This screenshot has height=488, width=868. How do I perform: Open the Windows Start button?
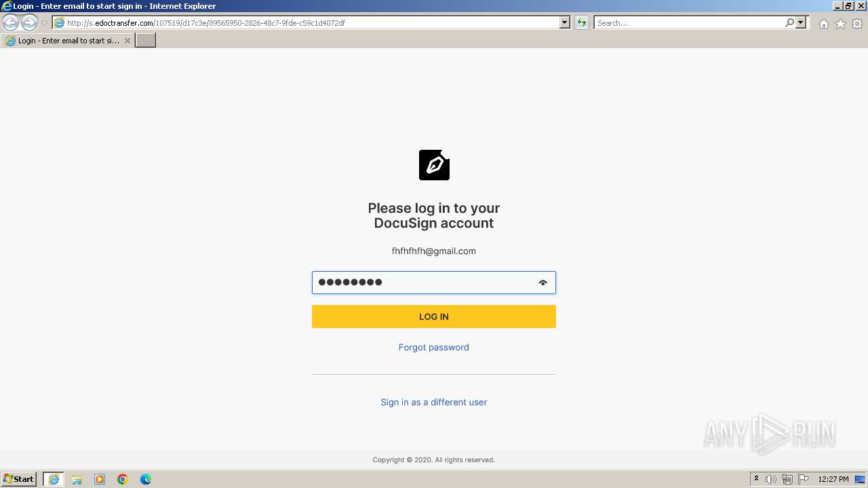pyautogui.click(x=19, y=479)
